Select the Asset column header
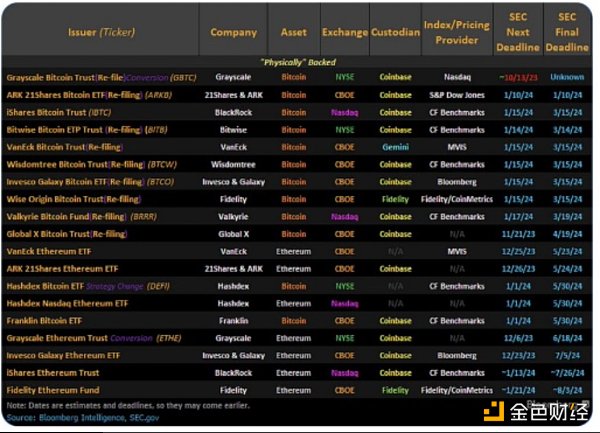 click(x=293, y=33)
